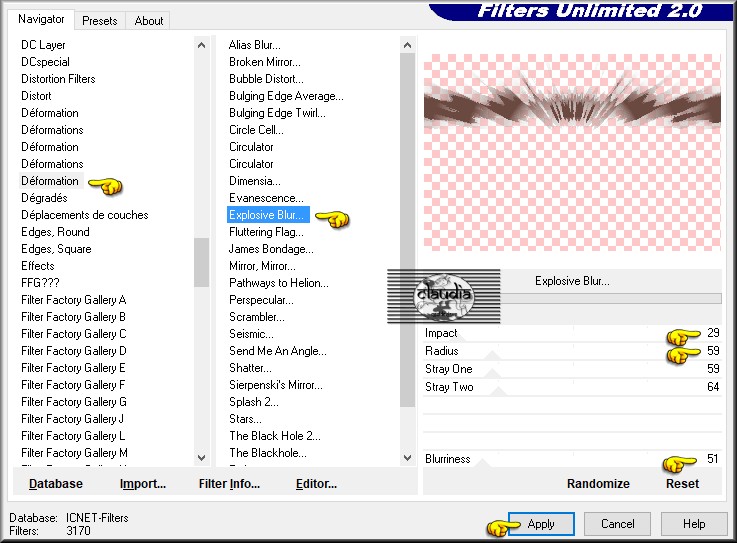Choose The Black Hole 2... filter
The image size is (737, 543).
(275, 436)
